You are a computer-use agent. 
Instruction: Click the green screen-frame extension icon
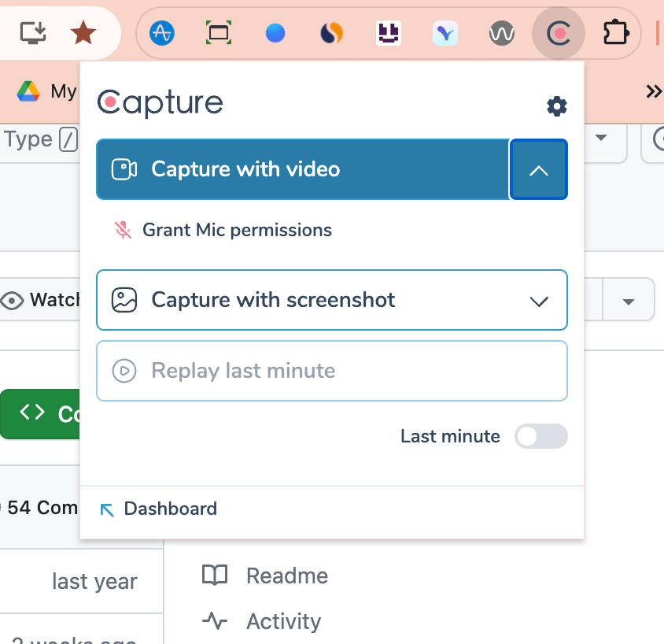pyautogui.click(x=218, y=33)
